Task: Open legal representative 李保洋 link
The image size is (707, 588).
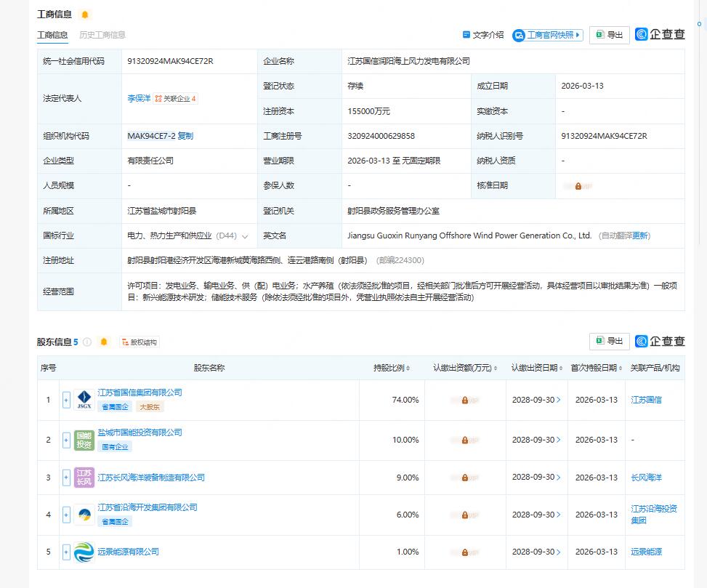Action: coord(139,98)
